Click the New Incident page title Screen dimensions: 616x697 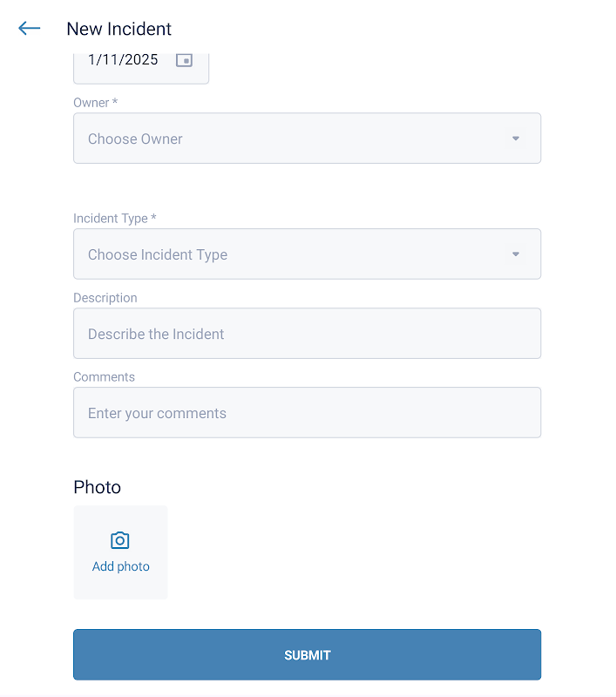119,29
